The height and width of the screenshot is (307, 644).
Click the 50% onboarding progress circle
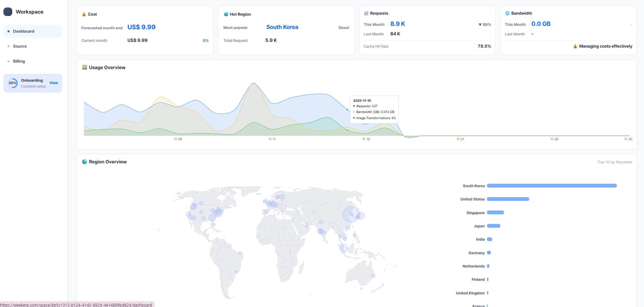tap(12, 83)
